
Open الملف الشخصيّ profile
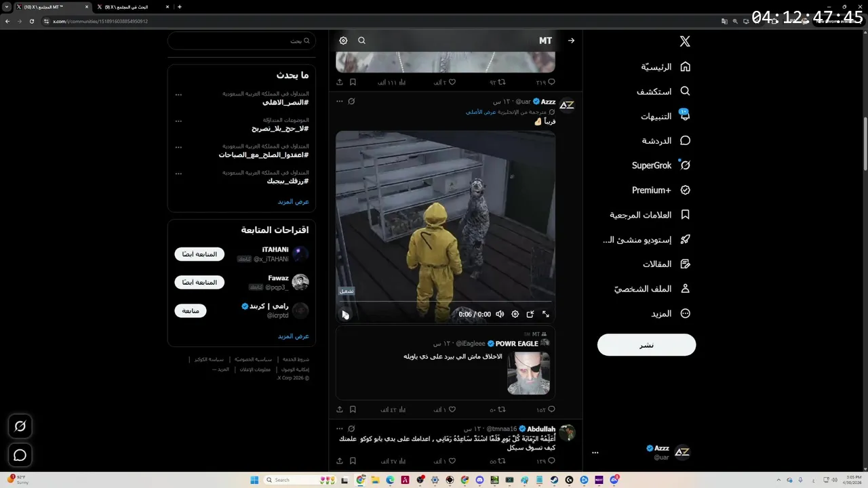[x=652, y=289]
